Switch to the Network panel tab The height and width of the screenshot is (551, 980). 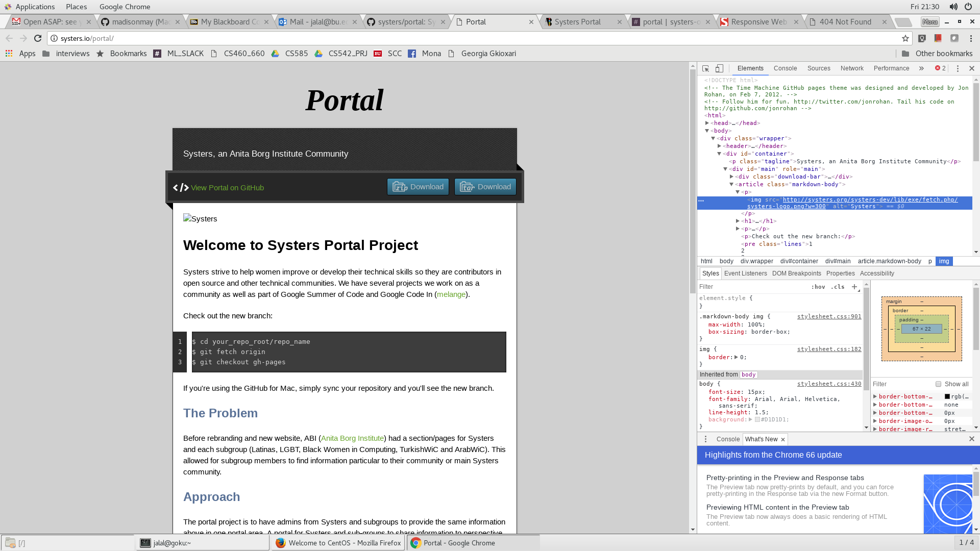point(852,68)
